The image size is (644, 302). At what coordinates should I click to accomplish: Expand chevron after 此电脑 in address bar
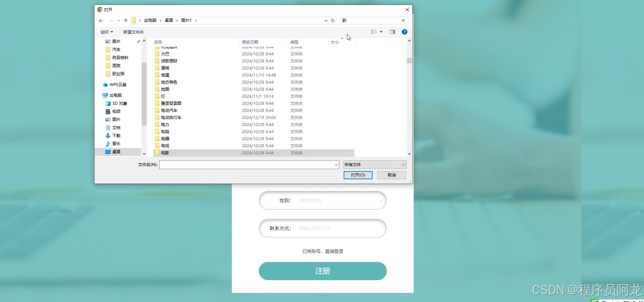pos(161,21)
